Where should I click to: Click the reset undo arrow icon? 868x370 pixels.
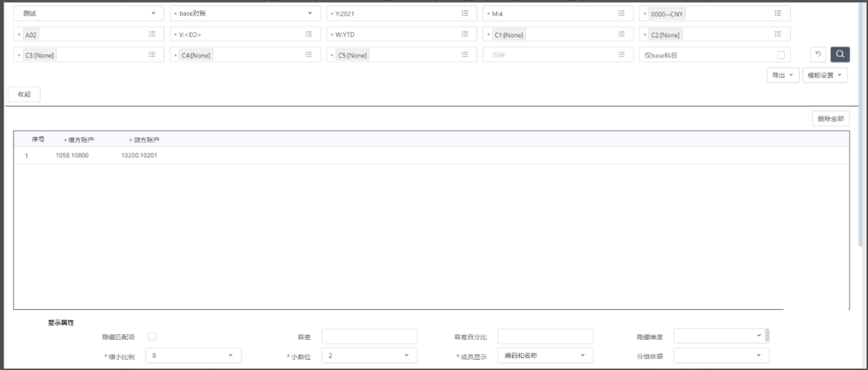(819, 55)
